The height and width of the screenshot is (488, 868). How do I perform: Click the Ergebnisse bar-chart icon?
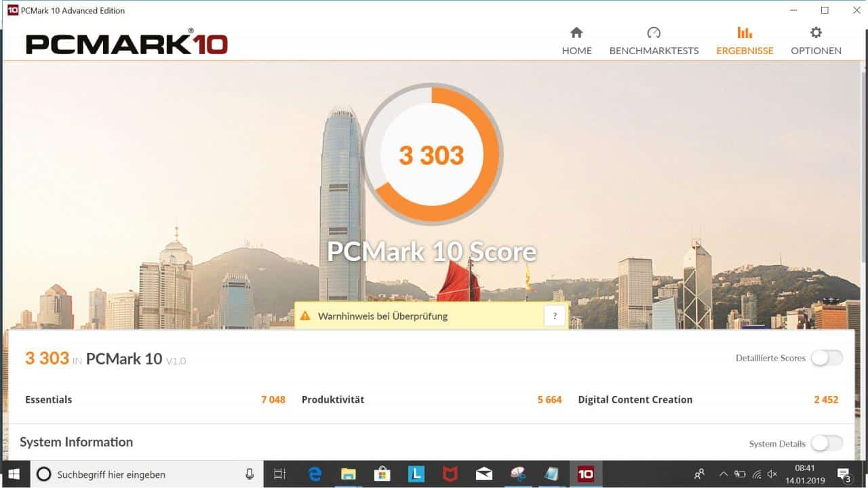pos(745,32)
